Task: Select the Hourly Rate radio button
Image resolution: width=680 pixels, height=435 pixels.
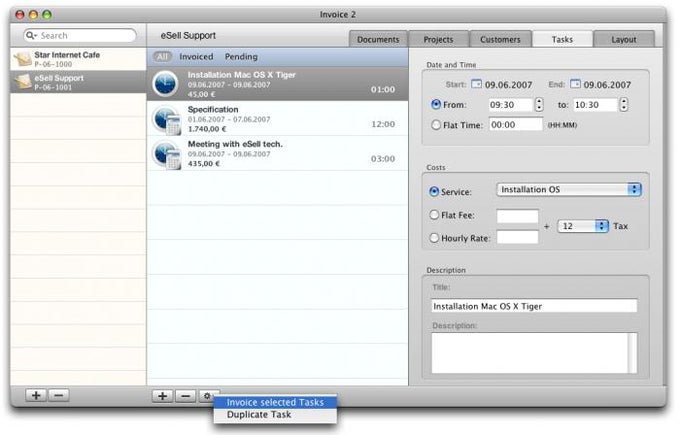Action: [434, 238]
